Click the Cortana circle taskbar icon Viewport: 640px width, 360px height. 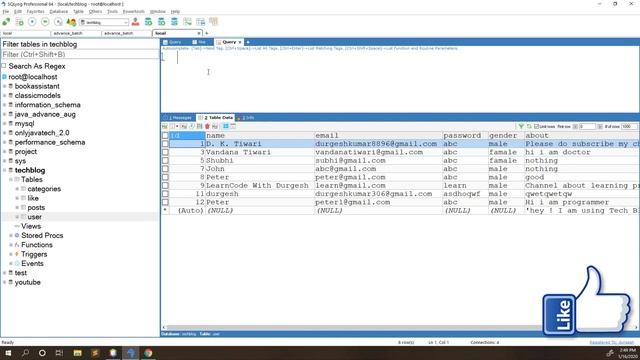(42, 353)
